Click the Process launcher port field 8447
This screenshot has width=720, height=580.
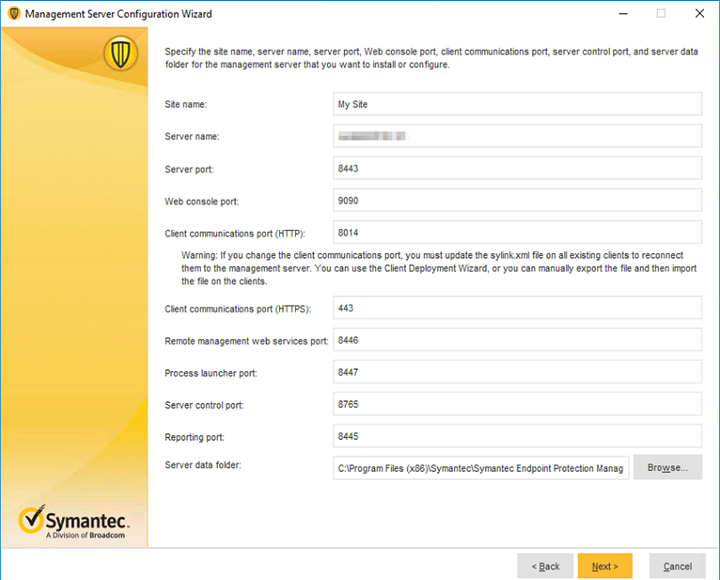517,372
